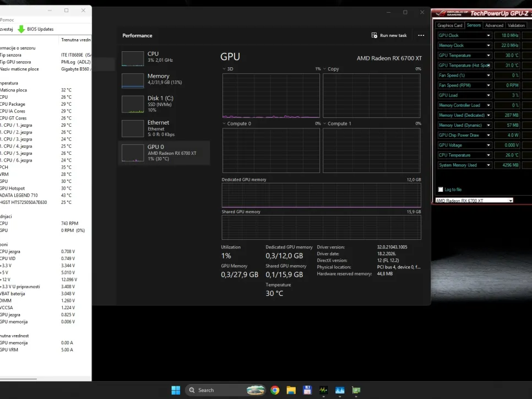Open Task Manager three-dots more options
Screen dimensions: 532x399
coord(421,35)
